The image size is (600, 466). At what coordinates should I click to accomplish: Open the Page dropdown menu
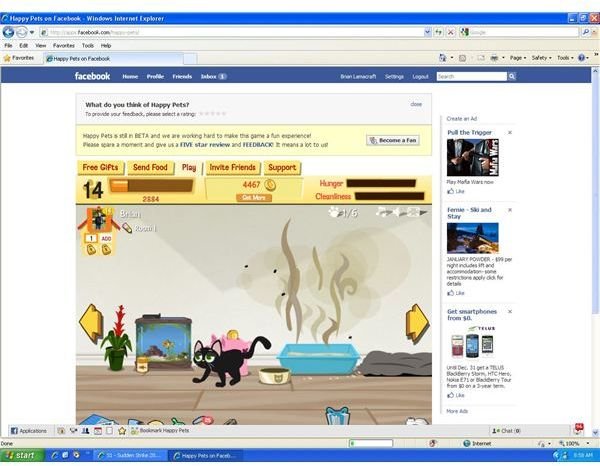point(518,58)
